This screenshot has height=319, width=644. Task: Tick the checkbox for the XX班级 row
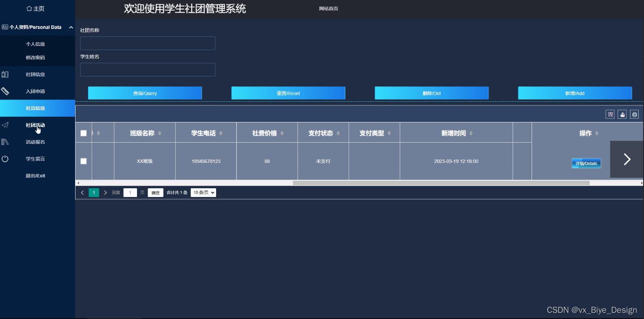tap(83, 161)
